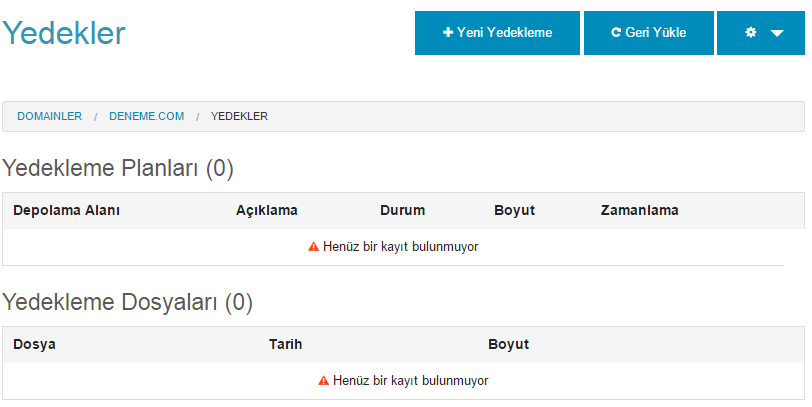Click the Boyut header in the files table

coord(509,344)
